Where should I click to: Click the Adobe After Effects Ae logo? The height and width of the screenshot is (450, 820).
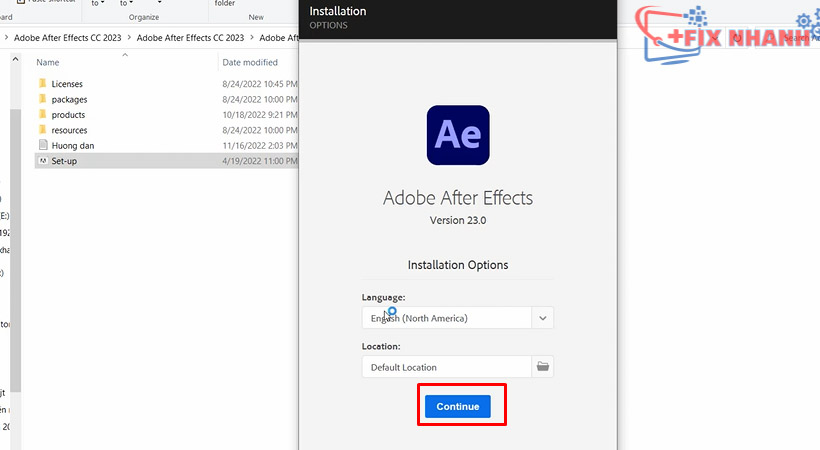tap(458, 135)
